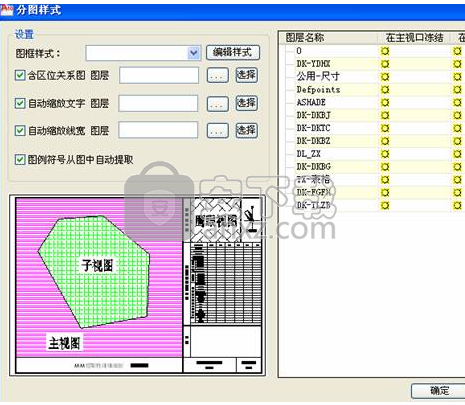Confirm with the 确定 button
This screenshot has width=465, height=405.
coord(439,391)
